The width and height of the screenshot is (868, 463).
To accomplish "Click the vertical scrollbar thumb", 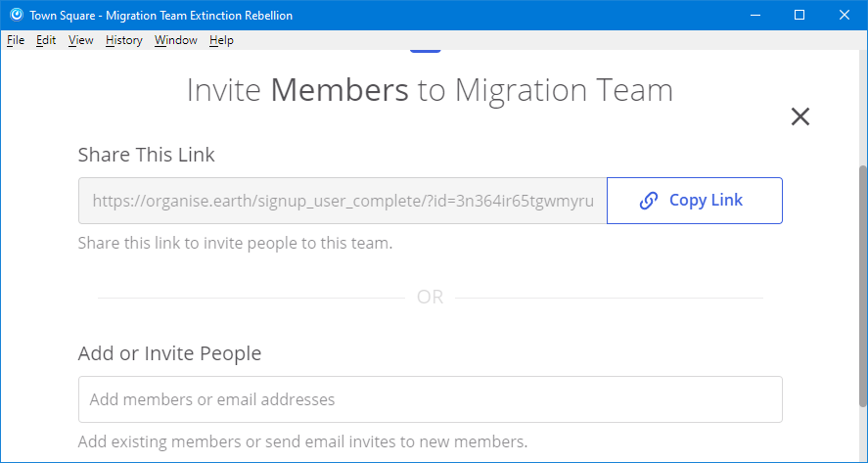I will pos(863,287).
